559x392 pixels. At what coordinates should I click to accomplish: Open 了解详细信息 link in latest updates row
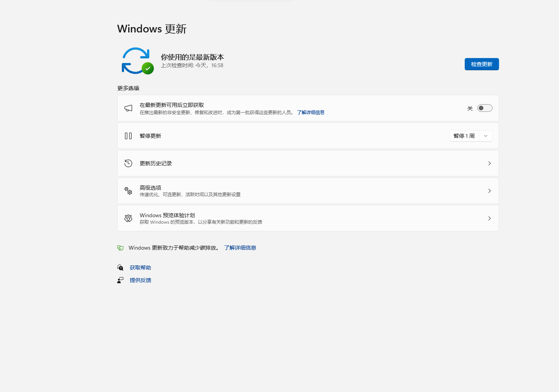pos(310,113)
